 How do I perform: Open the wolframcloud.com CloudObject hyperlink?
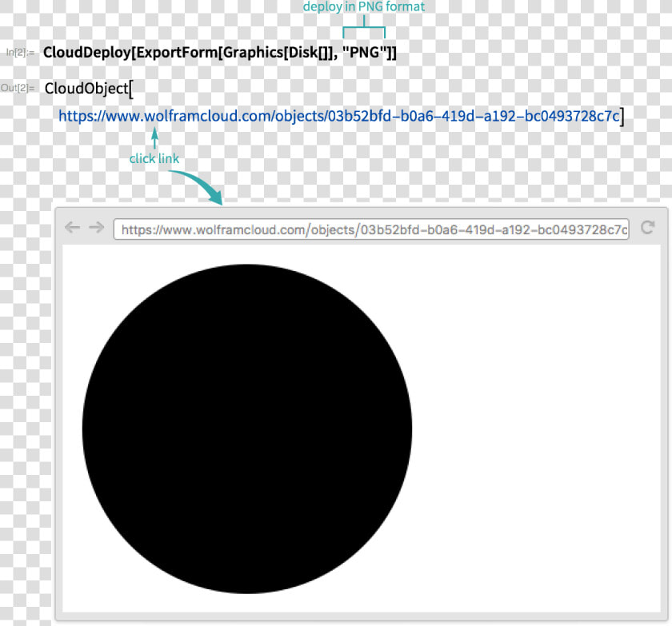coord(339,116)
